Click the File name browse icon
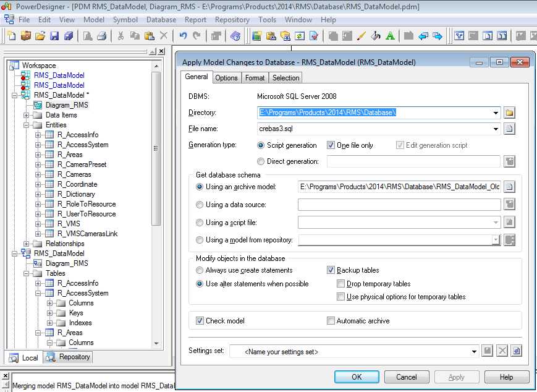Image resolution: width=537 pixels, height=392 pixels. (509, 129)
